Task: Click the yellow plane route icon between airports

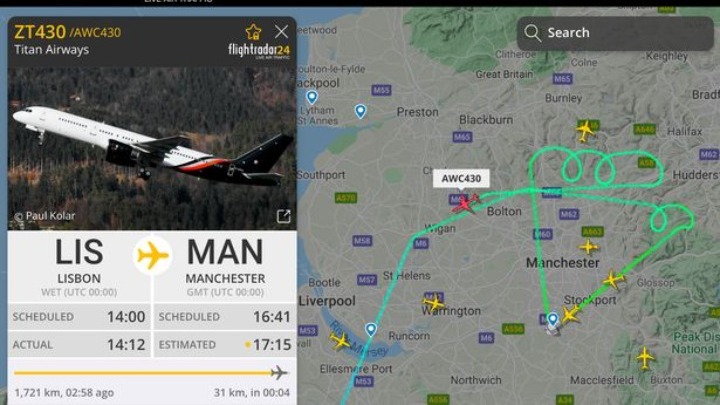Action: [x=152, y=255]
